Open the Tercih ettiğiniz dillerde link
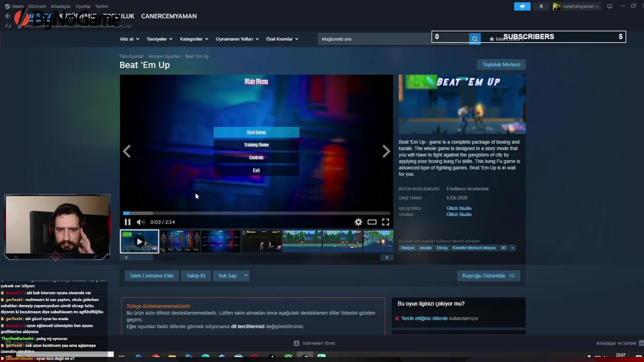The height and width of the screenshot is (362, 644). click(424, 318)
